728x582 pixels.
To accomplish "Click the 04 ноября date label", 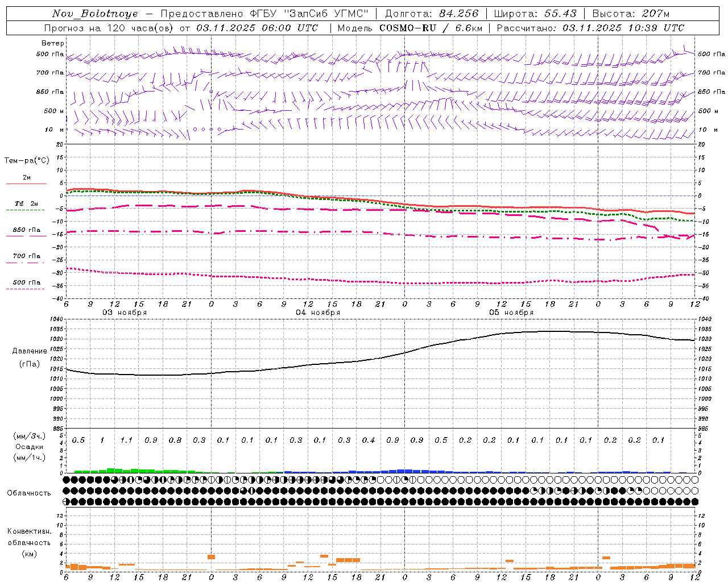I will (318, 313).
